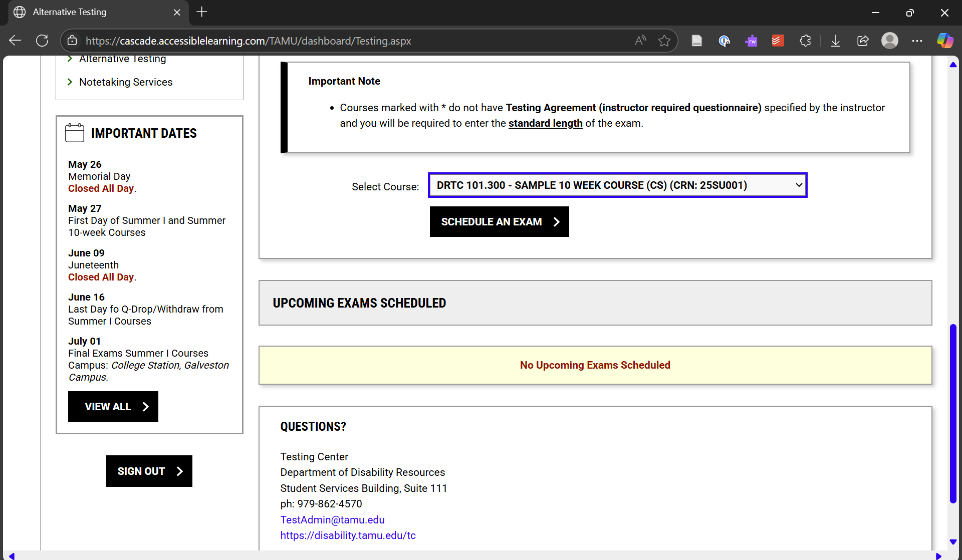Open Notetaking Services sidebar link
This screenshot has width=962, height=560.
(126, 82)
